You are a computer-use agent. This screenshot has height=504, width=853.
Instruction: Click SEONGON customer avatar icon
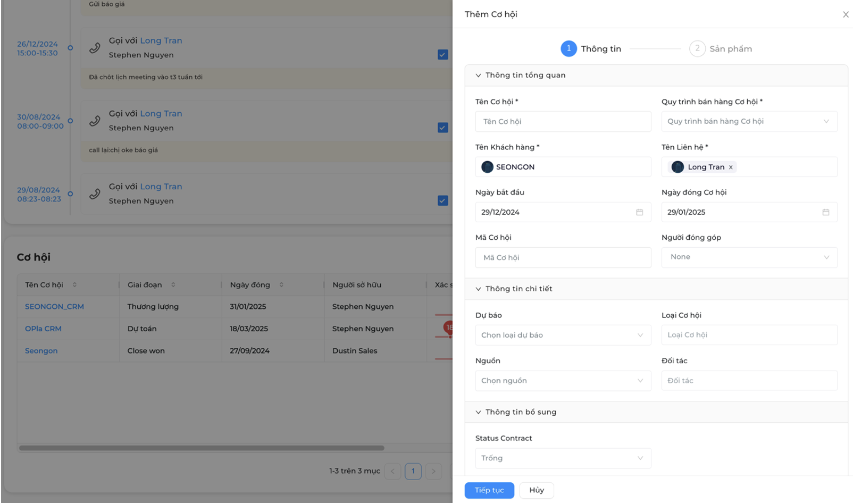487,167
